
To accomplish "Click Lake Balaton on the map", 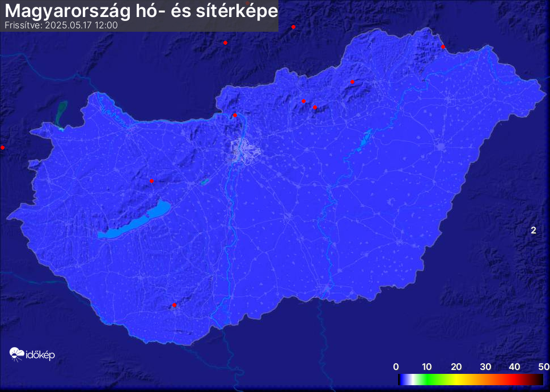I will point(133,222).
